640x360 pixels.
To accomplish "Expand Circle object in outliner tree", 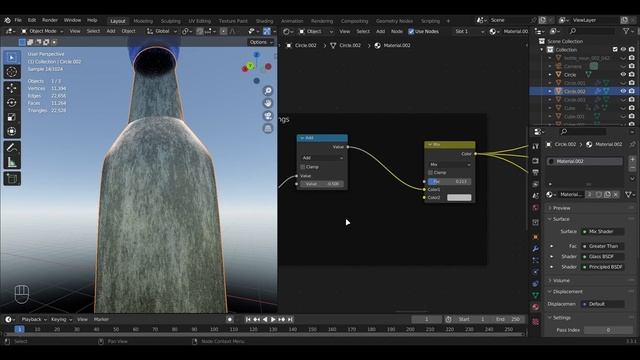I will 550,75.
